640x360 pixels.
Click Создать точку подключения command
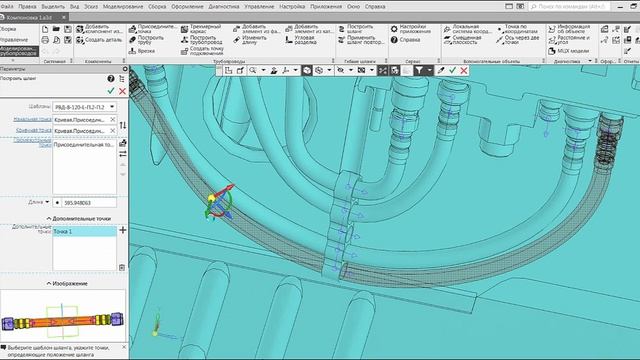tap(202, 51)
